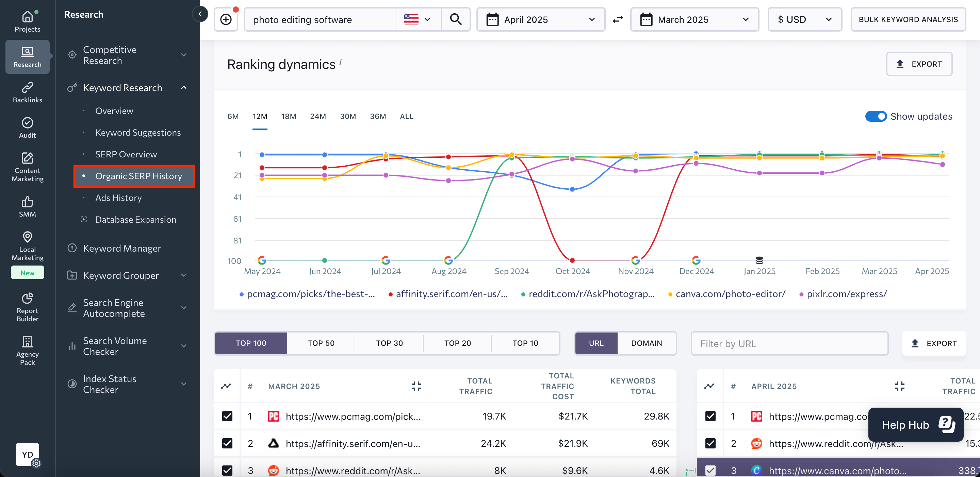Select the ALL time range tab
Screen dimensions: 980x477
click(x=406, y=116)
